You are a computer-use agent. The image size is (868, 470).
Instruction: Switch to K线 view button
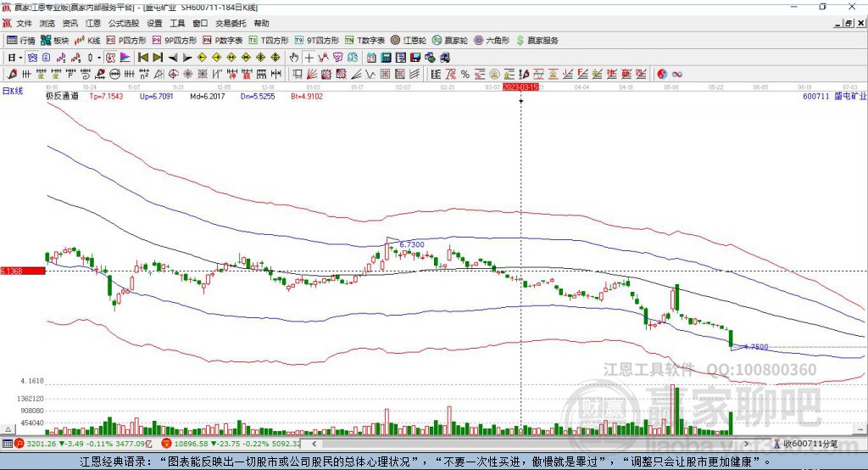pyautogui.click(x=87, y=41)
